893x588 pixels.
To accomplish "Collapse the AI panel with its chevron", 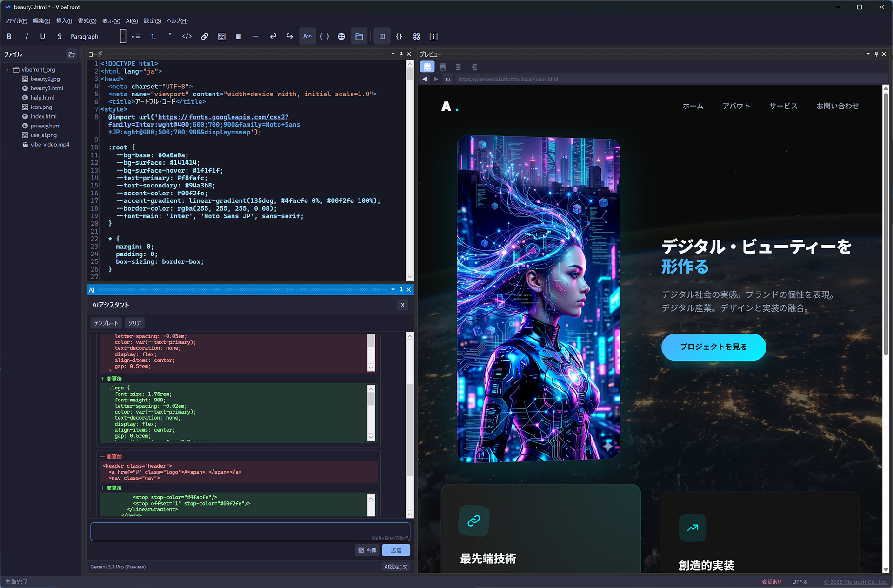I will click(x=393, y=289).
